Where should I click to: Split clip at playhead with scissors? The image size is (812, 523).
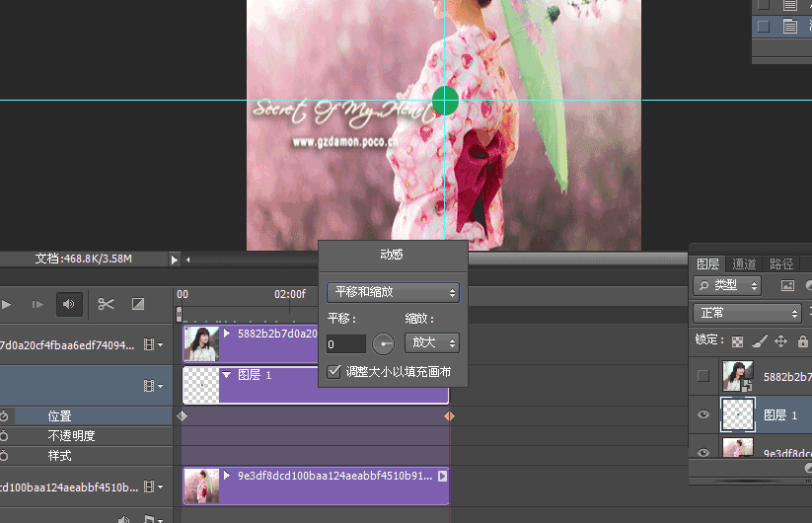click(106, 304)
